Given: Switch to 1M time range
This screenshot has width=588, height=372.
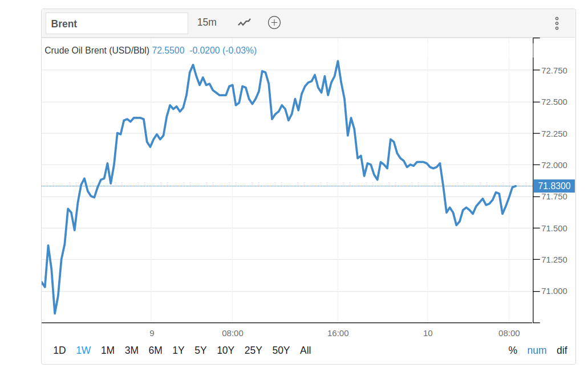Looking at the screenshot, I should pyautogui.click(x=108, y=350).
